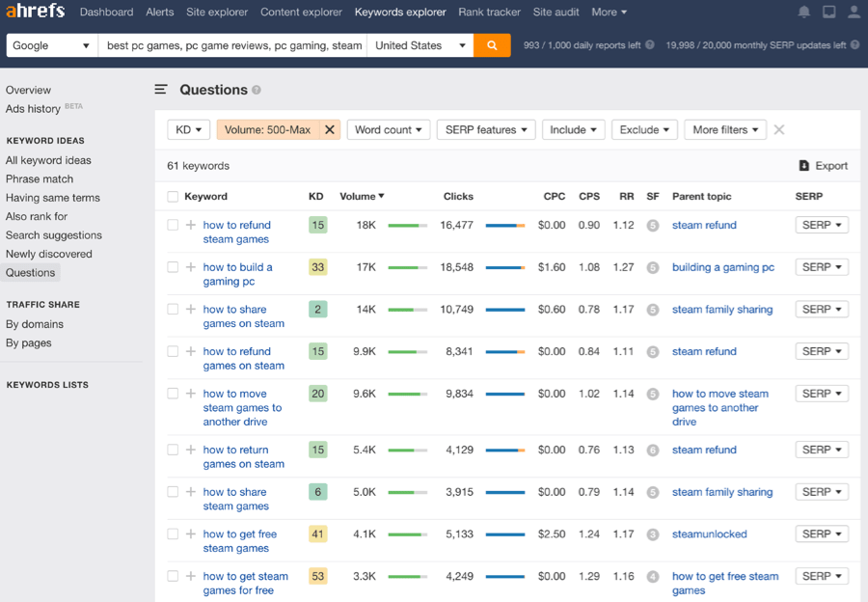
Task: Expand the More filters dropdown
Action: 725,129
